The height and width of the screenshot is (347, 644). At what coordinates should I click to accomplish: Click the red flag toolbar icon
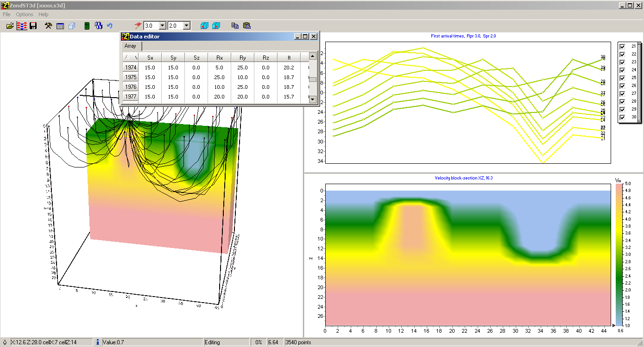click(x=138, y=26)
